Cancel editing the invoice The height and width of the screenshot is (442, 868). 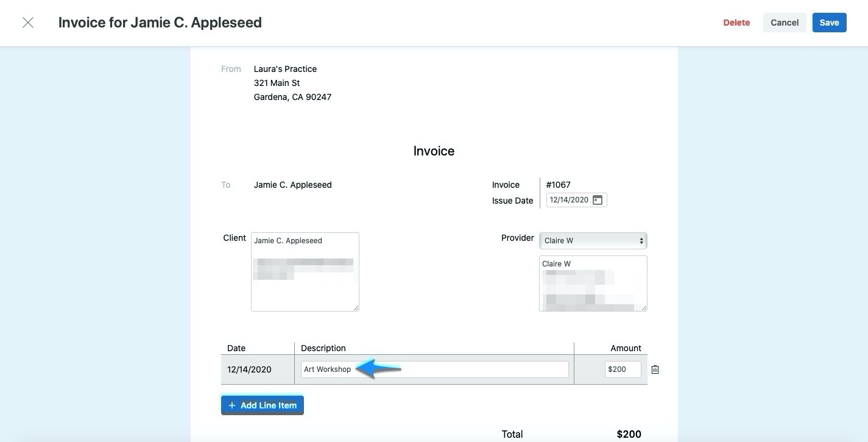[784, 22]
